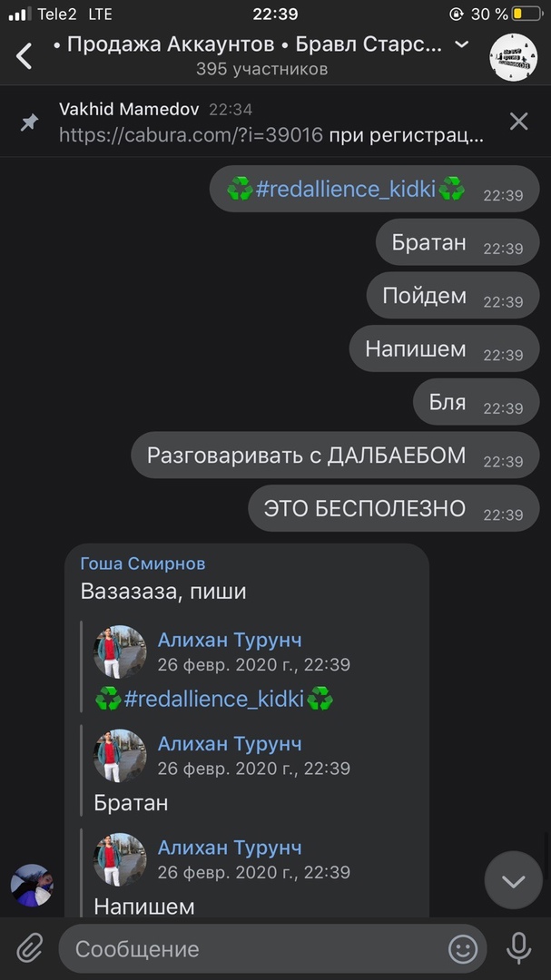Open the emoji smiley picker
The width and height of the screenshot is (551, 980).
click(463, 949)
